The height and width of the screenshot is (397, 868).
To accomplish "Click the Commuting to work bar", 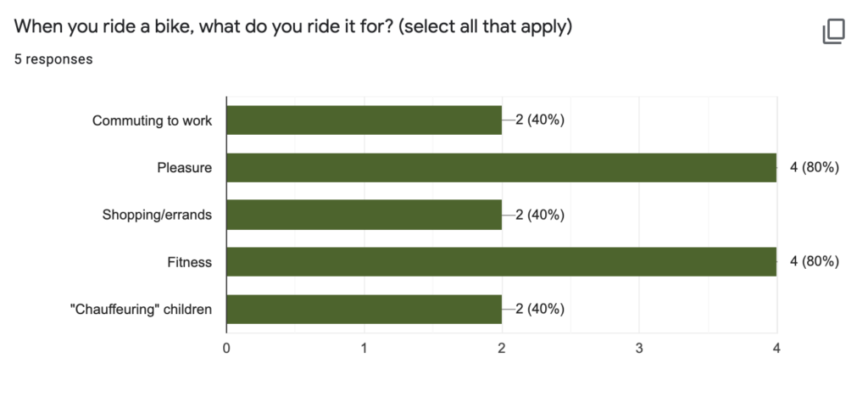I will pos(364,120).
